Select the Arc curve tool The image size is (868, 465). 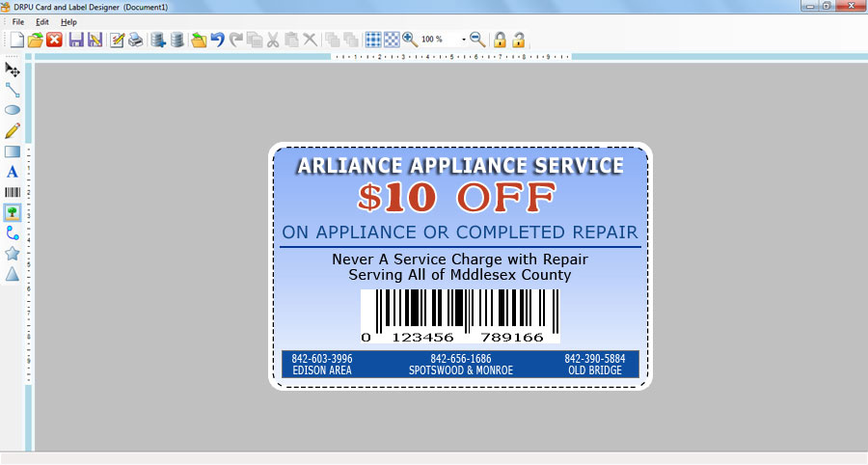pos(13,233)
